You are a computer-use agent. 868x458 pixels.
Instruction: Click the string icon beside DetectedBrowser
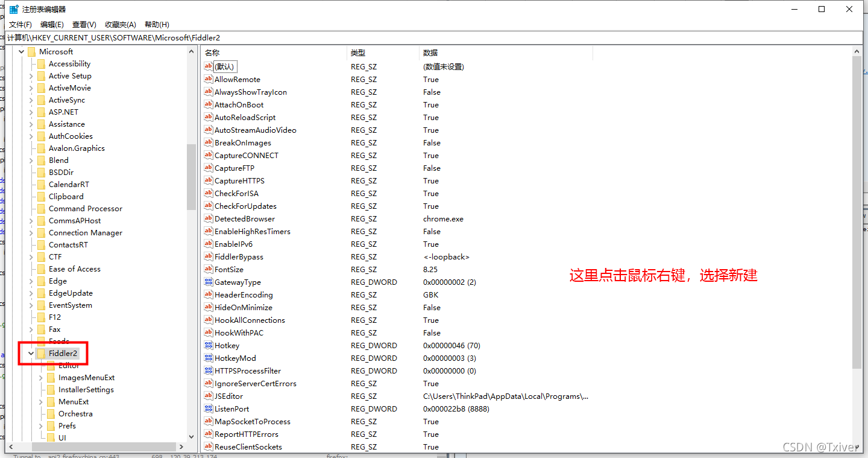tap(209, 218)
